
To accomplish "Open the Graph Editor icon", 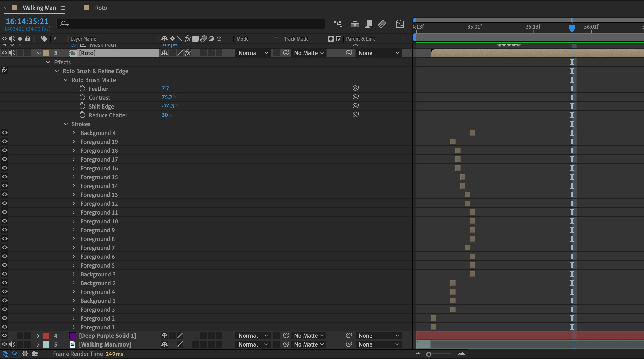I will [399, 24].
